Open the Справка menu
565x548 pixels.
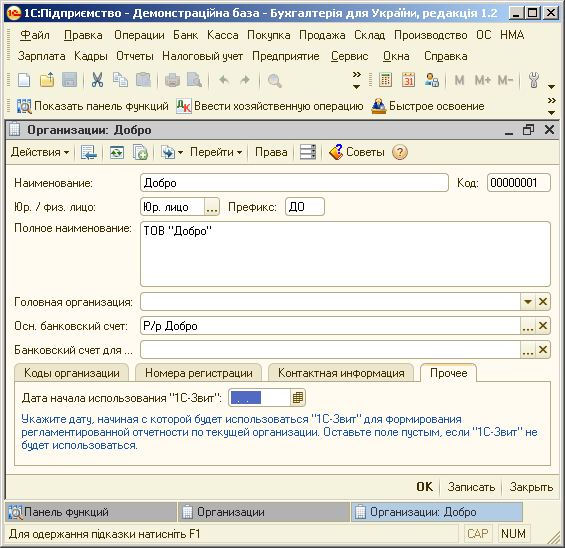point(445,56)
